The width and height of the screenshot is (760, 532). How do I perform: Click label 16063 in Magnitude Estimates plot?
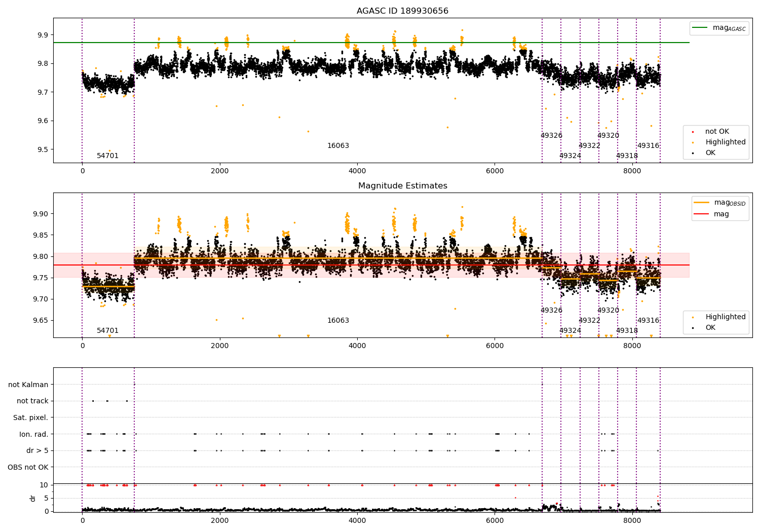point(338,320)
